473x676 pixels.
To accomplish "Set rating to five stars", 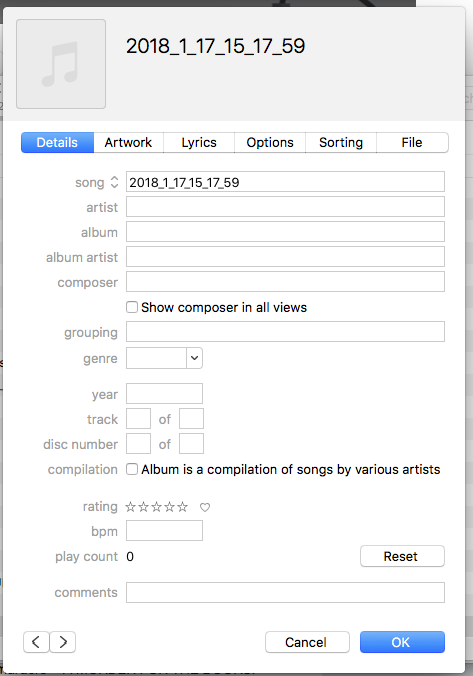I will tap(183, 507).
